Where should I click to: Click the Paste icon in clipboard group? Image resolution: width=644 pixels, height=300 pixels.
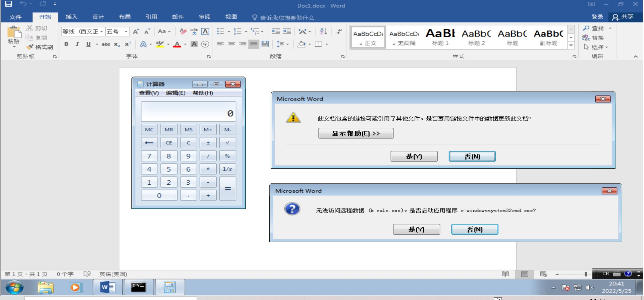pos(14,33)
